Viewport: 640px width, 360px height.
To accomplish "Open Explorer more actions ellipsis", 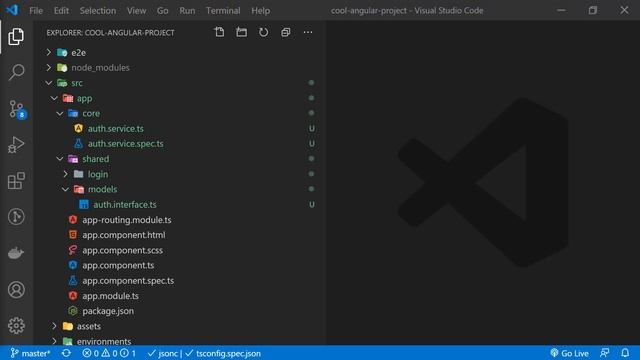I will click(x=308, y=32).
